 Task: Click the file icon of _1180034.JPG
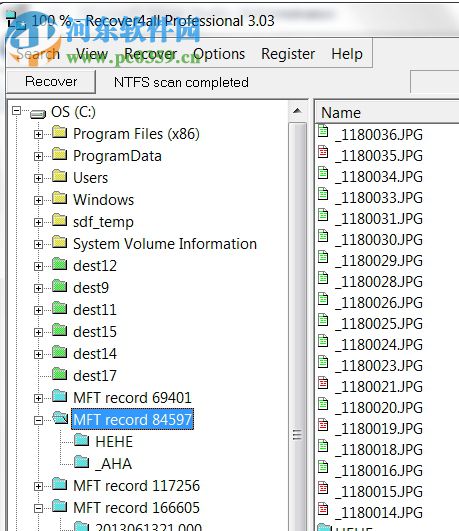point(323,173)
